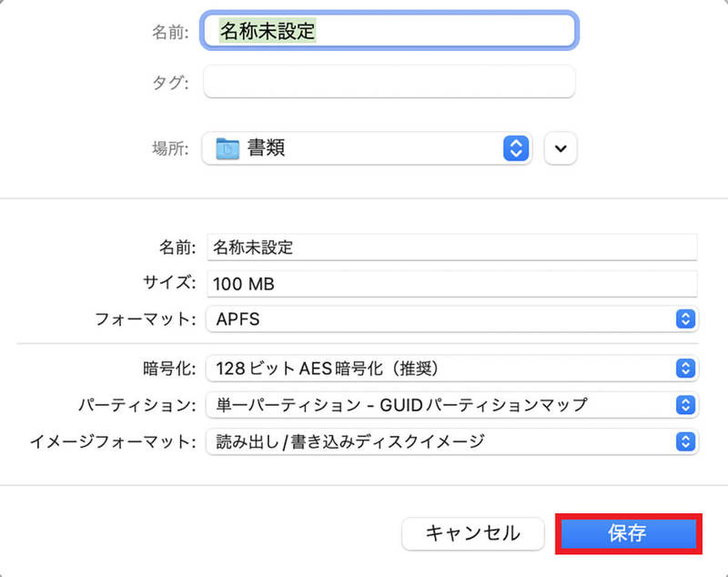The image size is (728, 577).
Task: Open the 場所 location popup showing 書類
Action: coord(367,148)
